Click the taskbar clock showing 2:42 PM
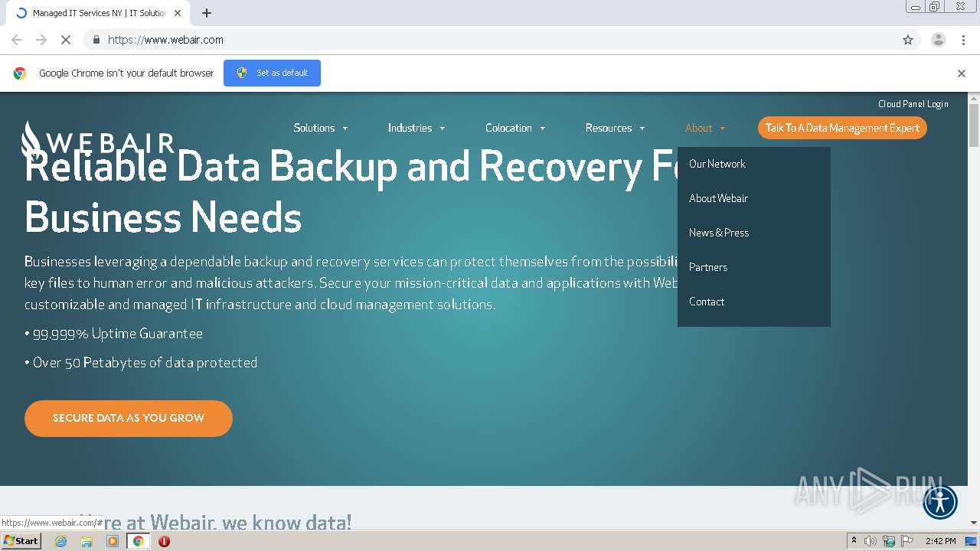980x551 pixels. pyautogui.click(x=940, y=541)
